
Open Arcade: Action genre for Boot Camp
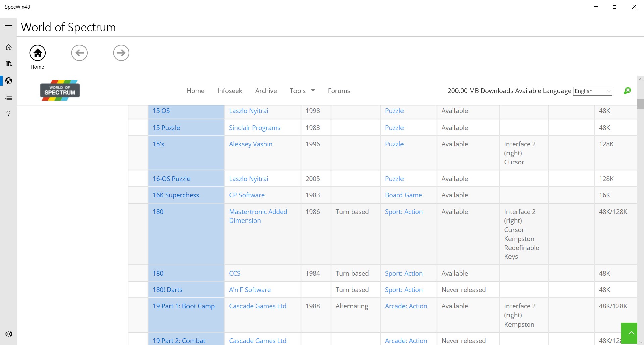tap(406, 306)
